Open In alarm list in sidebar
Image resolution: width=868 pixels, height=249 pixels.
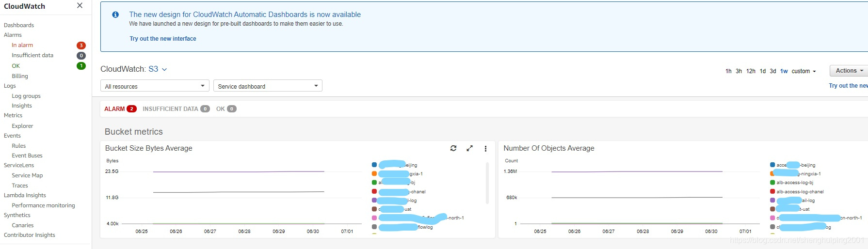pos(22,45)
